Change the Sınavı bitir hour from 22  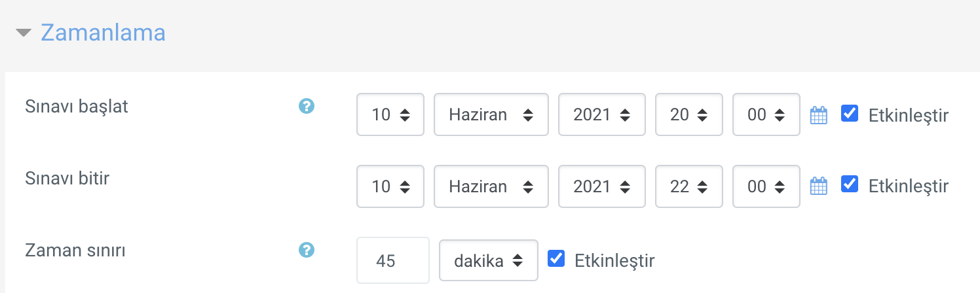[688, 186]
